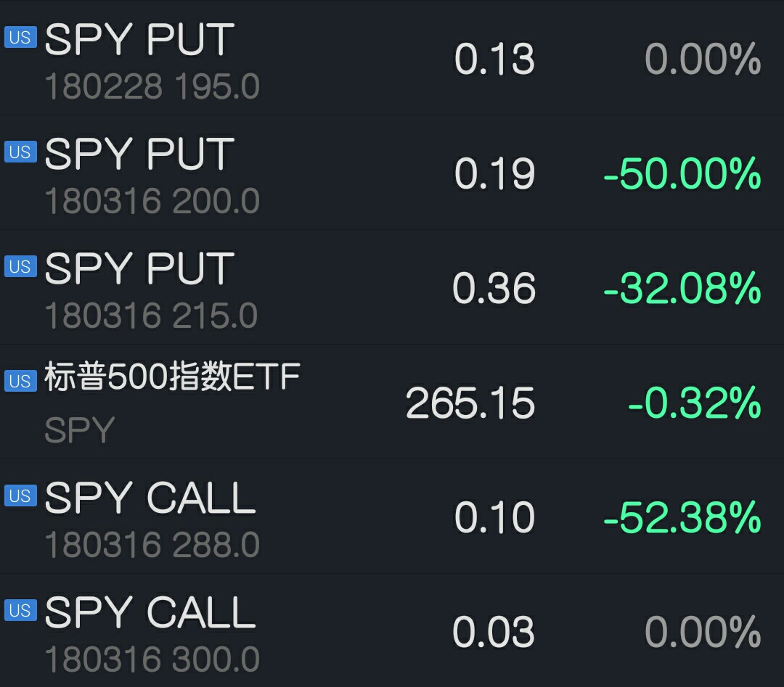The height and width of the screenshot is (687, 784).
Task: Tap US badge beside SPY CALL 288.0
Action: 20,495
